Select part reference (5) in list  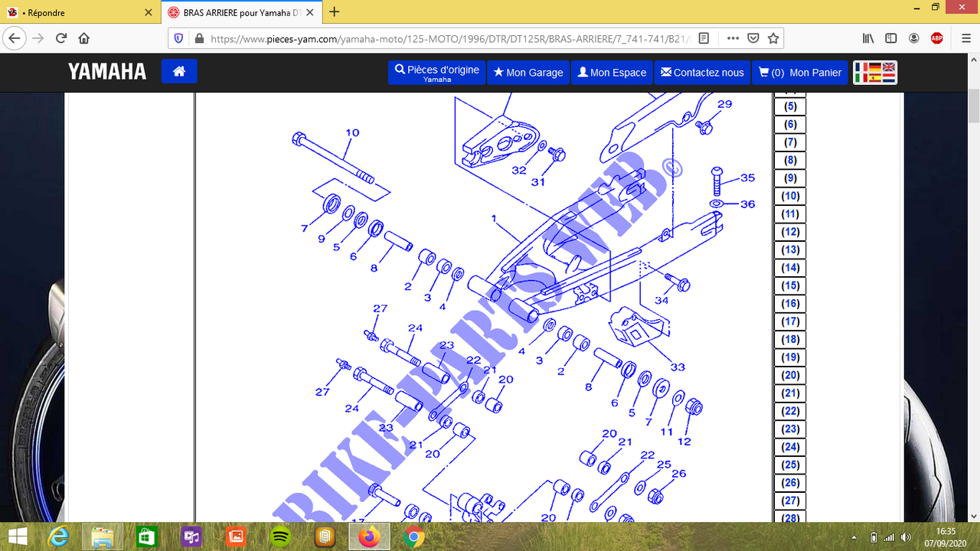[790, 106]
